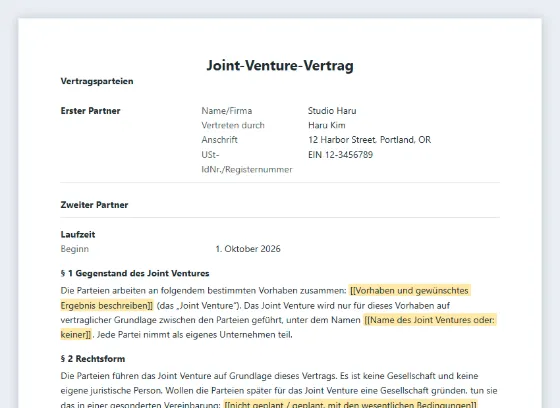The image size is (560, 408).
Task: Click the § 2 Rechtsform heading
Action: (x=93, y=359)
